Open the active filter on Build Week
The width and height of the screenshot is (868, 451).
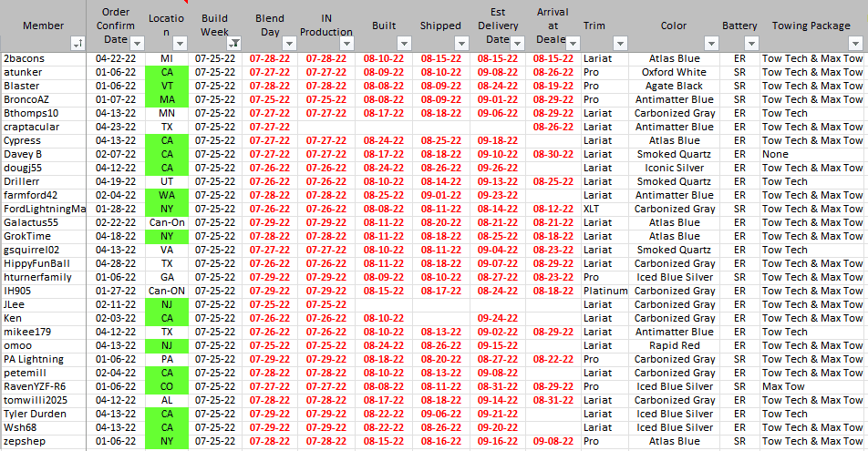234,44
